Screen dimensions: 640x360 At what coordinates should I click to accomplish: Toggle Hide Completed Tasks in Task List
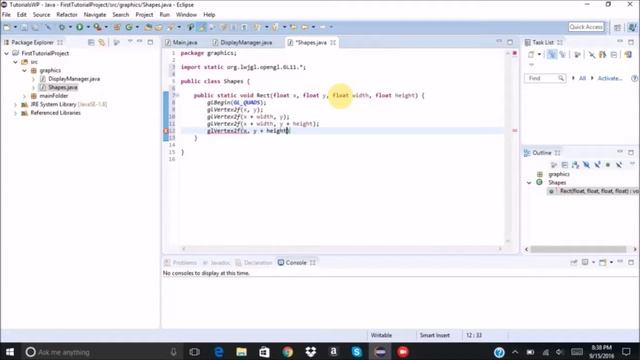pyautogui.click(x=591, y=54)
